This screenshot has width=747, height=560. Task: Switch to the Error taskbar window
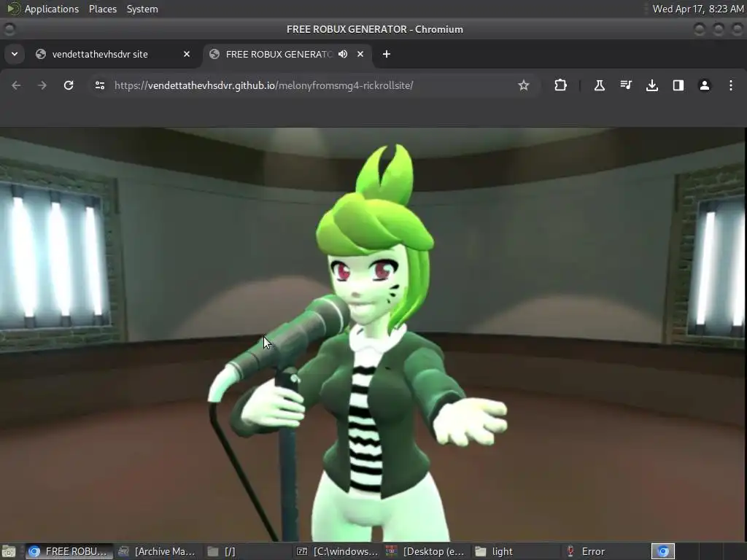pyautogui.click(x=605, y=551)
